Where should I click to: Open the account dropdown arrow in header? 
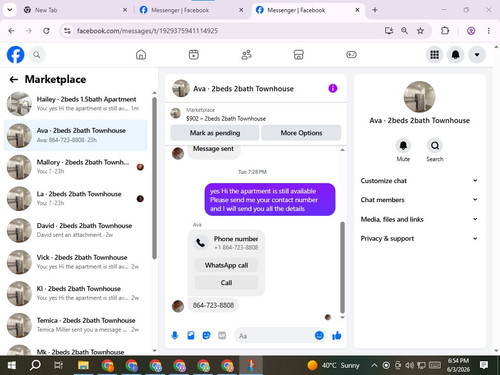(477, 55)
